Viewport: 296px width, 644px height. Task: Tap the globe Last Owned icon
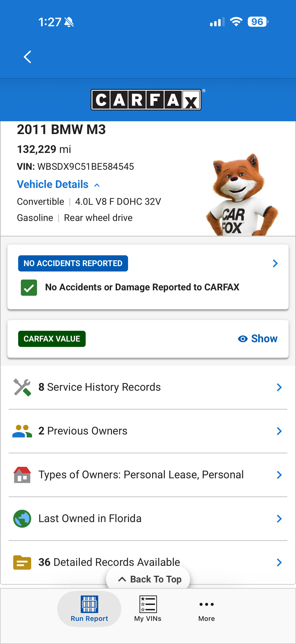coord(22,518)
